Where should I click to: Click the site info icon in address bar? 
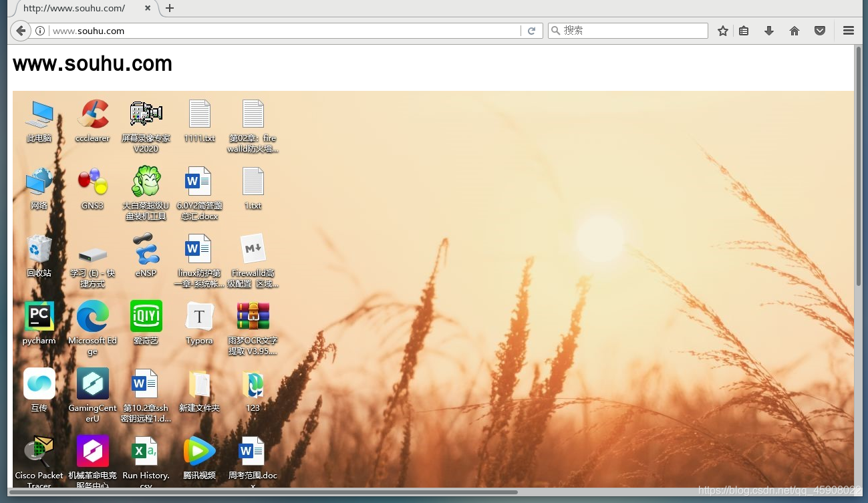click(x=40, y=31)
